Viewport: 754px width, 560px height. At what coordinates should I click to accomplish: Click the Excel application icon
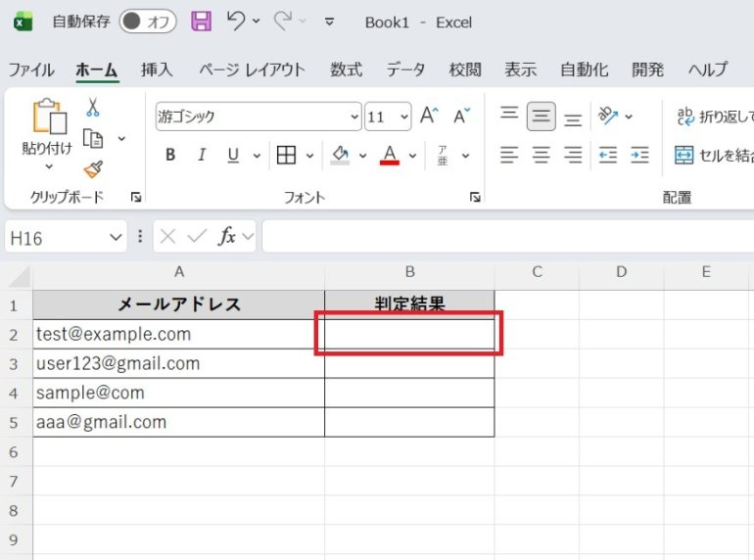click(23, 23)
